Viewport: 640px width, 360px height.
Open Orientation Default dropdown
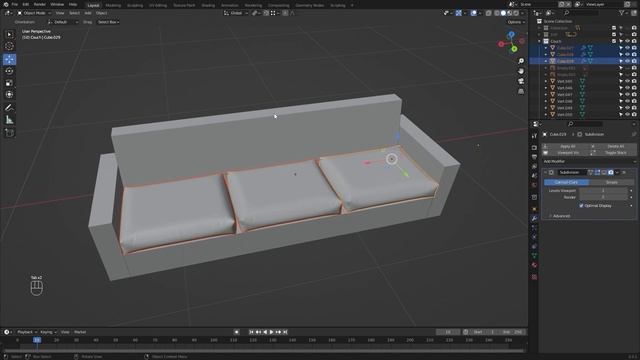(x=63, y=22)
